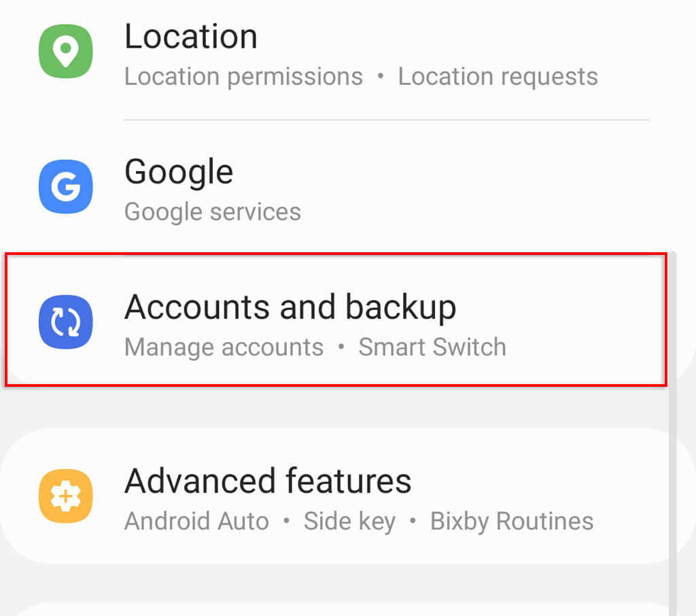Tap the Location permissions subtitle
This screenshot has width=696, height=616.
pyautogui.click(x=243, y=77)
